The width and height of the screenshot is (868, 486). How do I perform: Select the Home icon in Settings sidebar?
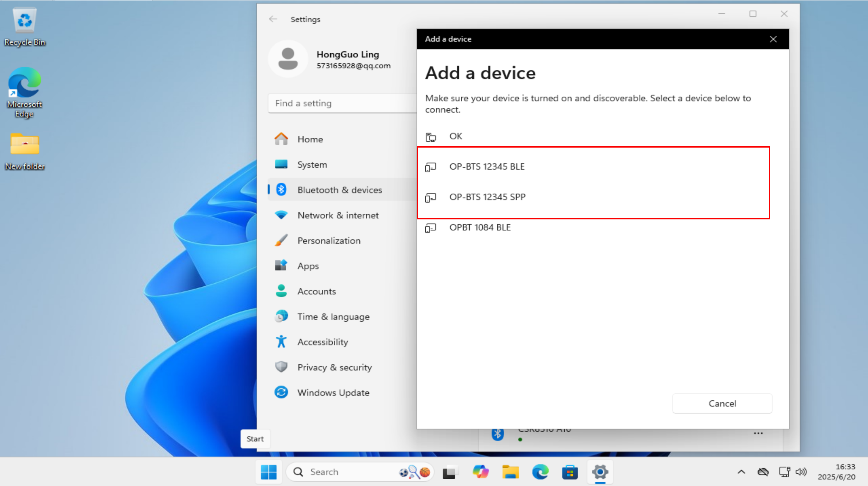pos(282,139)
